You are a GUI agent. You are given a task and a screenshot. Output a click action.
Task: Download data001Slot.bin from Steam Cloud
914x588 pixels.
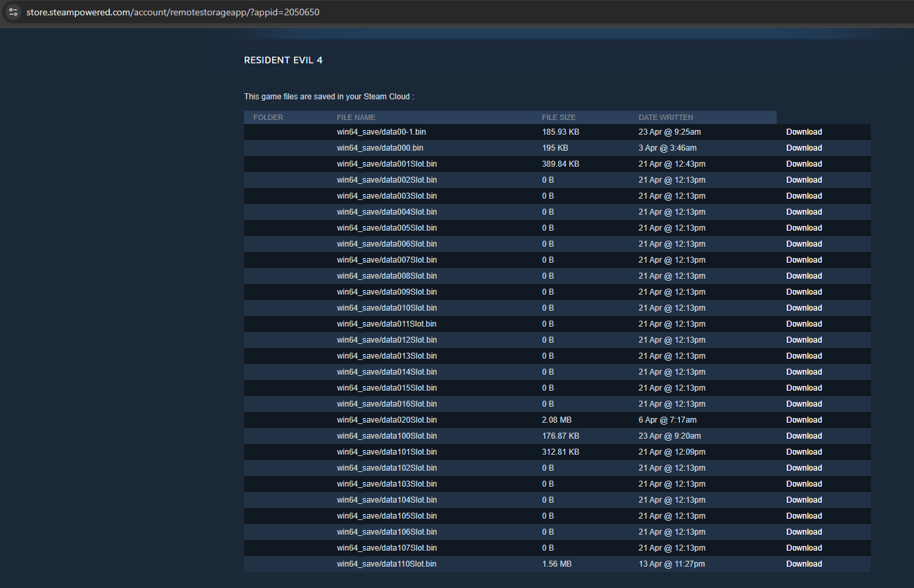(x=804, y=164)
